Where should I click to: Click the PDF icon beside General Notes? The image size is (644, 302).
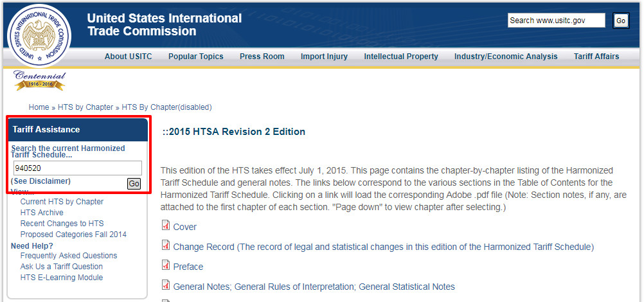166,285
